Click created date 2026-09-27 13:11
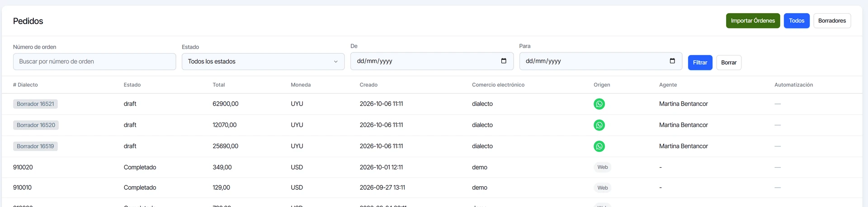The image size is (868, 207). click(382, 188)
